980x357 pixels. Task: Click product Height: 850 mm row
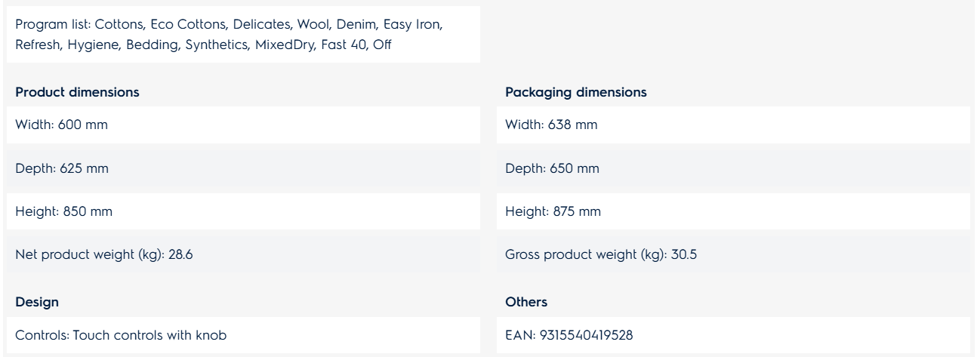tap(240, 213)
